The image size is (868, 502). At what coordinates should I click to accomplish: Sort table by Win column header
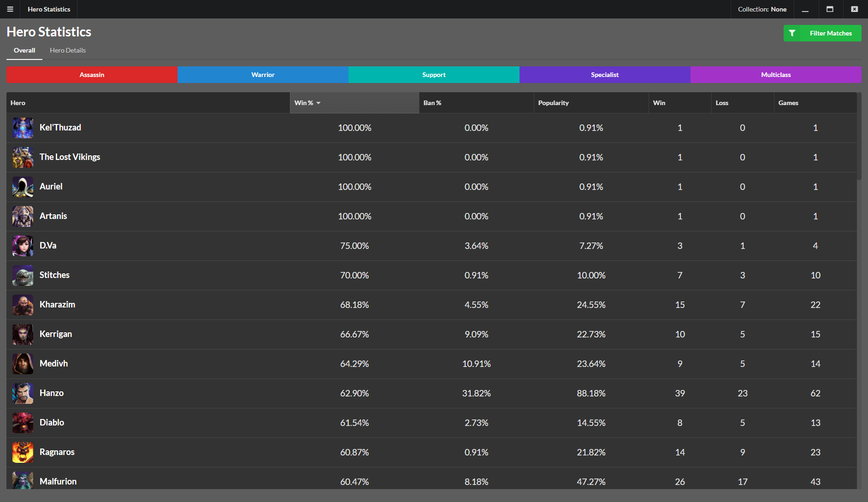tap(680, 103)
